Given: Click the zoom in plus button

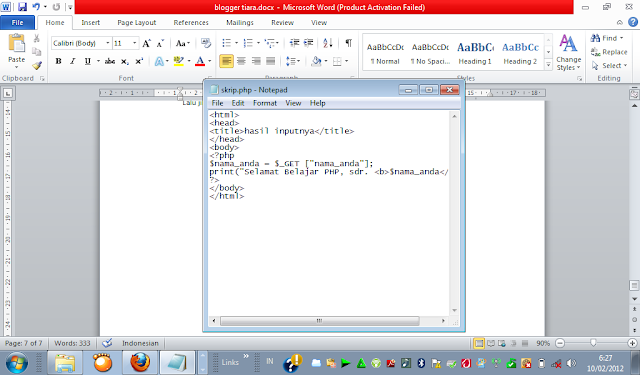Looking at the screenshot, I should click(632, 343).
